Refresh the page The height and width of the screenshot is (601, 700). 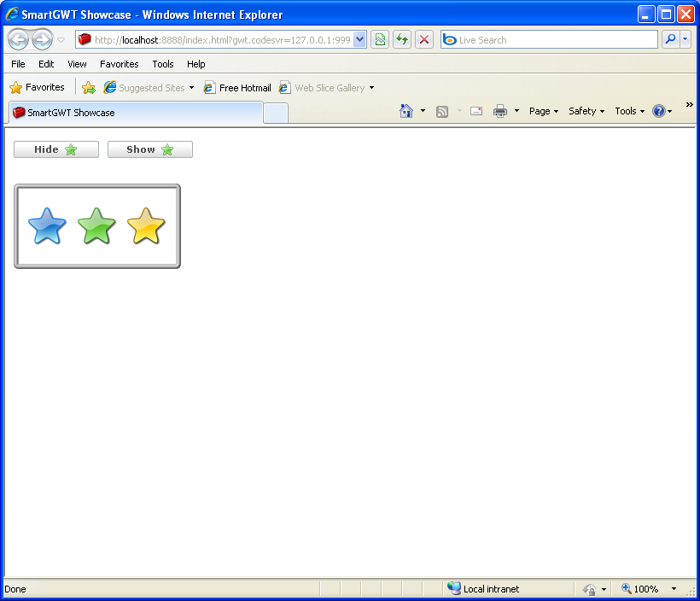coord(402,40)
